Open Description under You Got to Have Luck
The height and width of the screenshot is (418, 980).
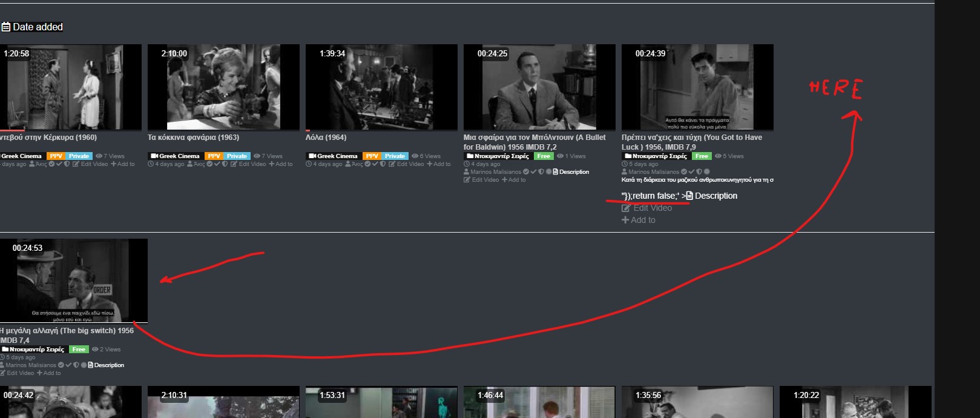pos(711,196)
